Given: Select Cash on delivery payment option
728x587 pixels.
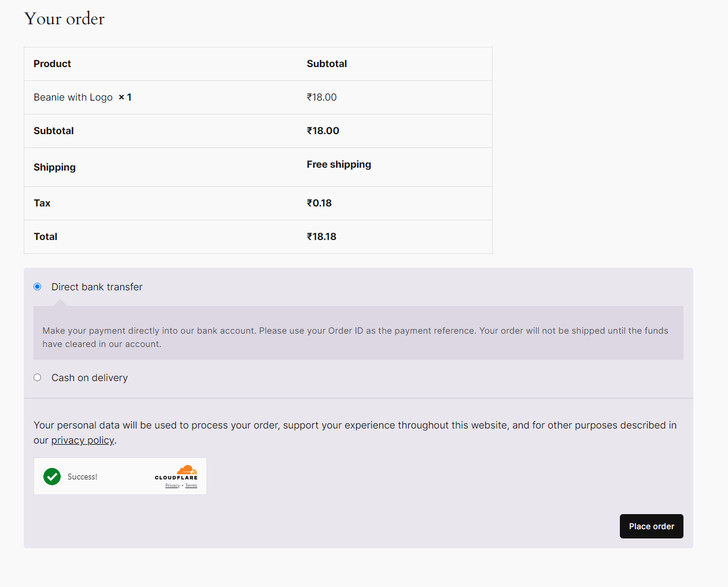Looking at the screenshot, I should tap(38, 378).
